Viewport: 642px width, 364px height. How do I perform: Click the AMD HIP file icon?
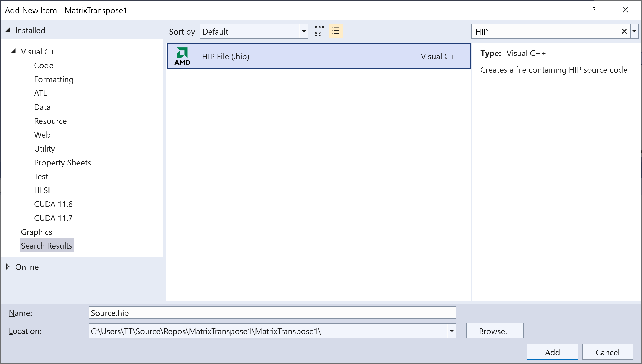click(182, 56)
